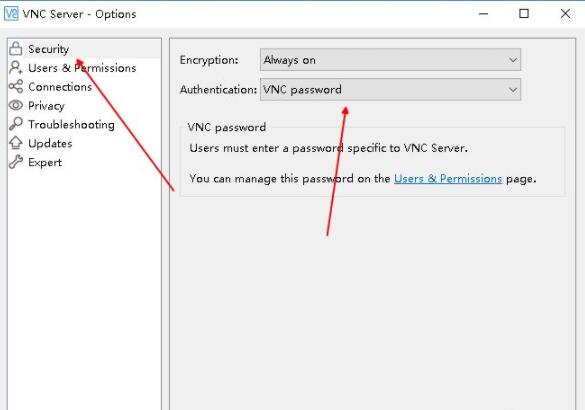Viewport: 585px width, 410px height.
Task: Maximize the VNC Server Options window
Action: (524, 14)
